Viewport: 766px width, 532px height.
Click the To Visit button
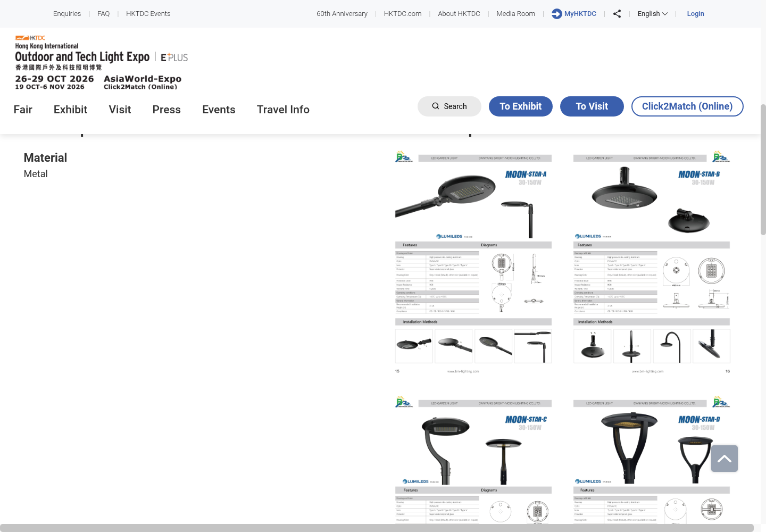[592, 106]
